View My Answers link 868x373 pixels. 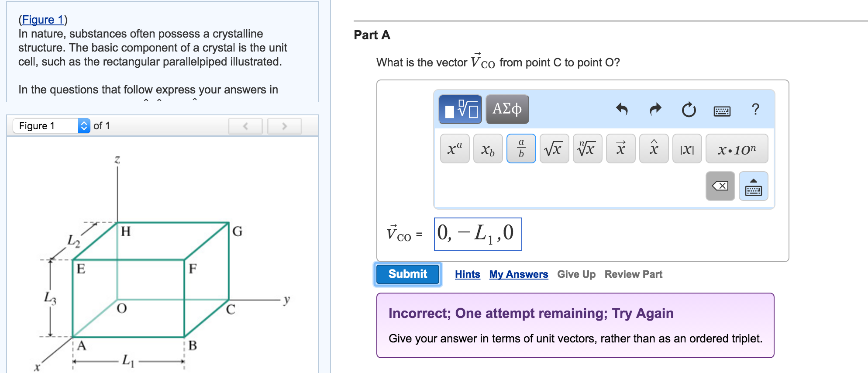click(518, 274)
